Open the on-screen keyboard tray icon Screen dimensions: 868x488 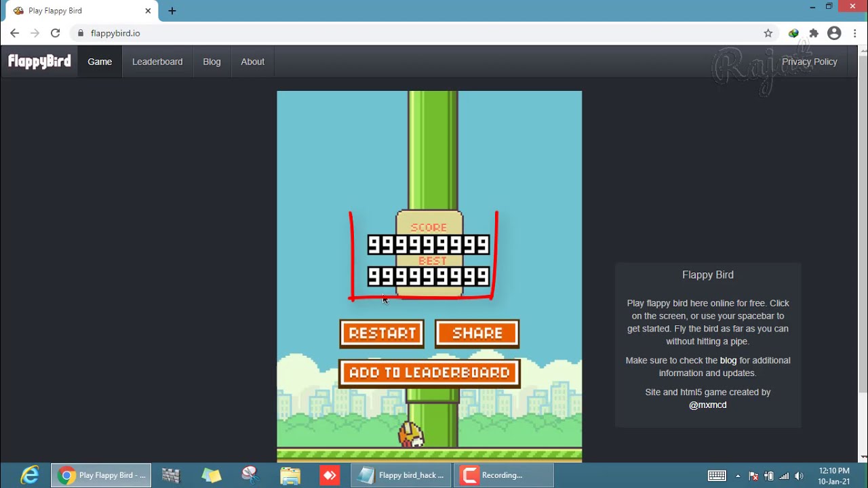click(717, 476)
